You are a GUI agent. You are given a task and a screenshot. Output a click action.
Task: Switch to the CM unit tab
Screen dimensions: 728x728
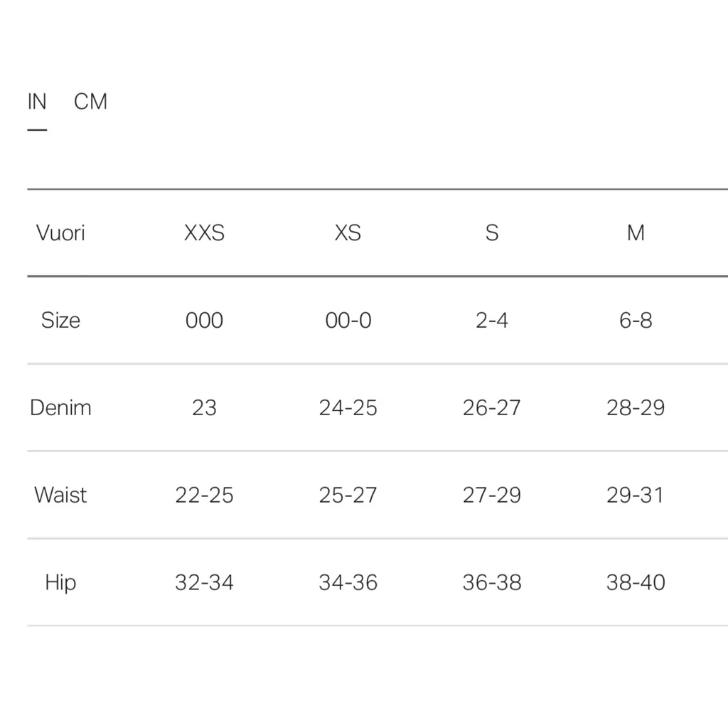(90, 102)
